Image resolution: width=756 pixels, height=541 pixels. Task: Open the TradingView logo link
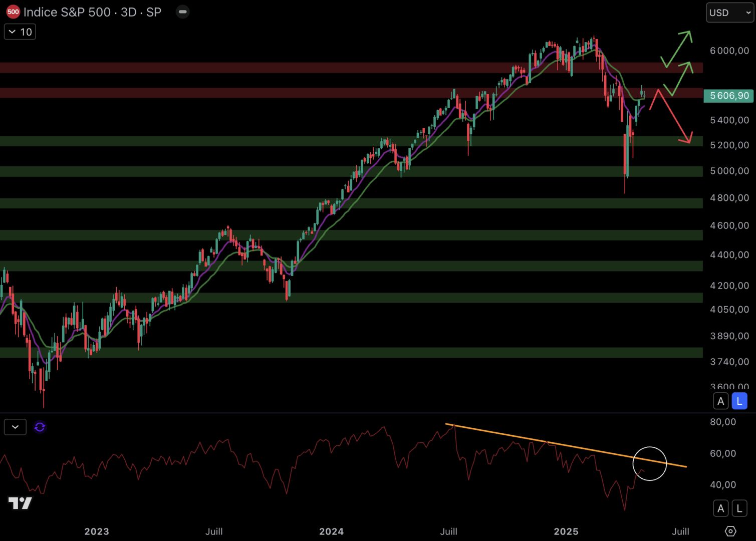[x=20, y=503]
